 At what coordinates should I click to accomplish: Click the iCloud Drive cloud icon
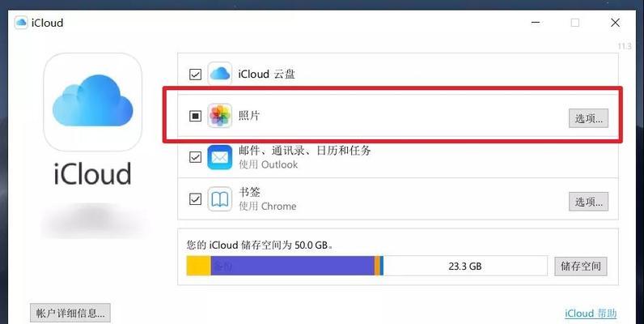click(220, 74)
